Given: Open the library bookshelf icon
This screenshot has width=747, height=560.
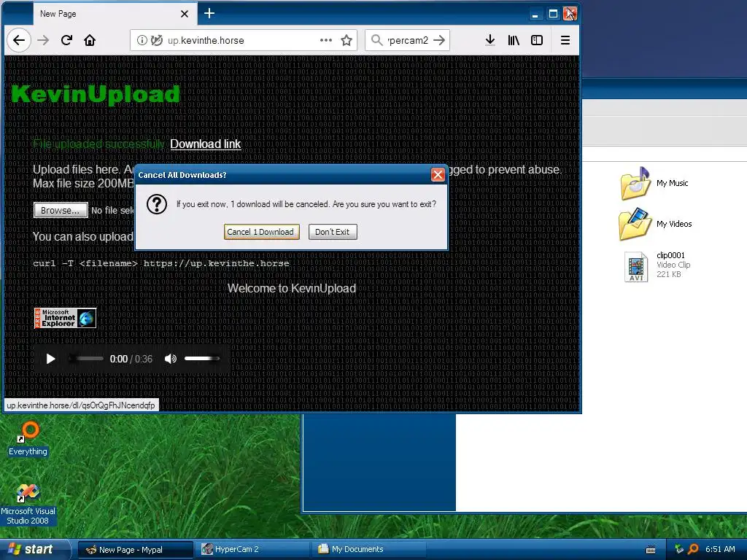Looking at the screenshot, I should click(514, 40).
